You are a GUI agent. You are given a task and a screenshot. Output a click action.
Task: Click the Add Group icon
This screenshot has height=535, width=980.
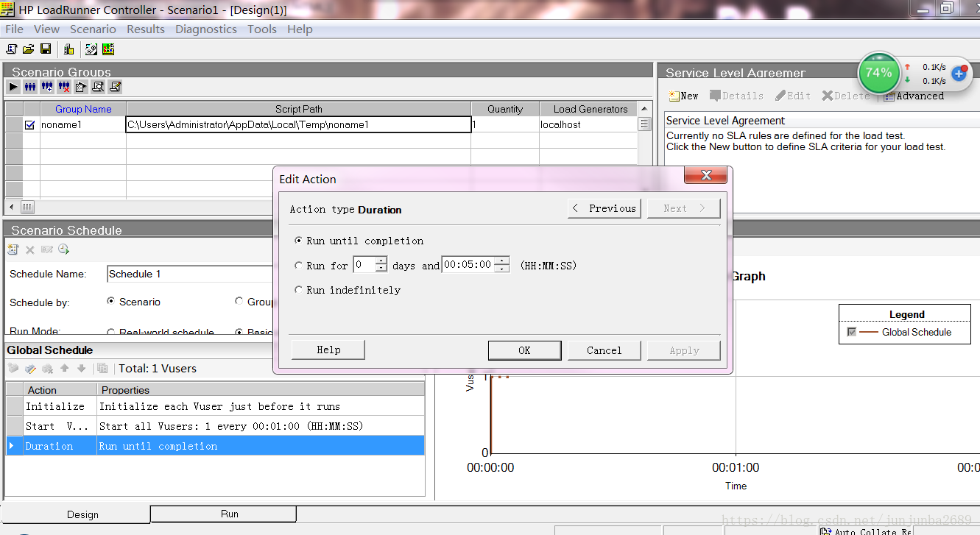coord(47,87)
